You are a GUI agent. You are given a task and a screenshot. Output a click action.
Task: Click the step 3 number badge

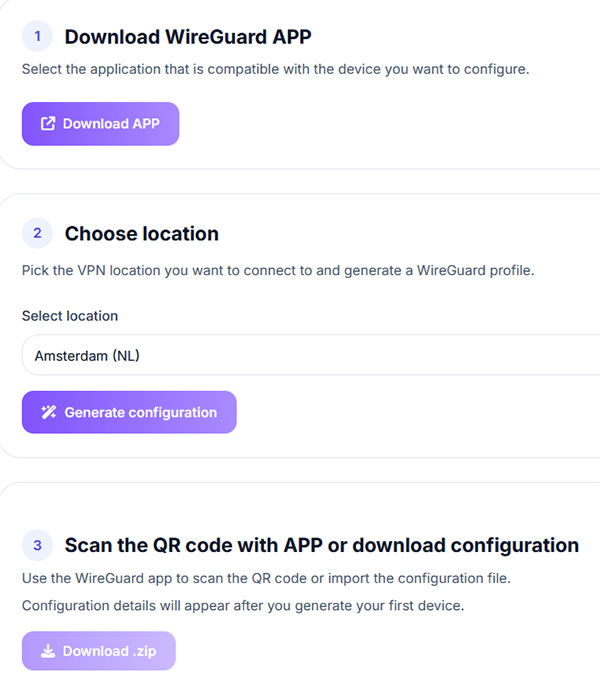click(37, 545)
